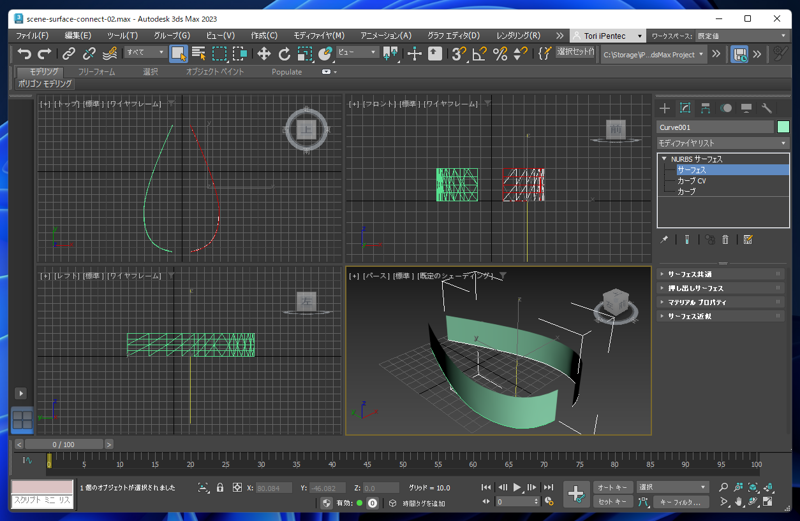Select カーブ CV sub-object level

pyautogui.click(x=692, y=181)
